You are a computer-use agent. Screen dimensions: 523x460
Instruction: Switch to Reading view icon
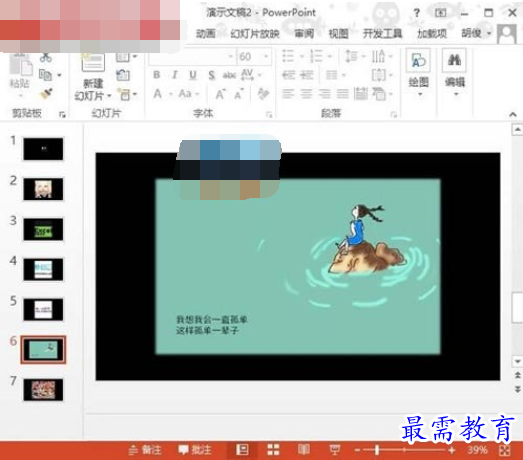[304, 450]
